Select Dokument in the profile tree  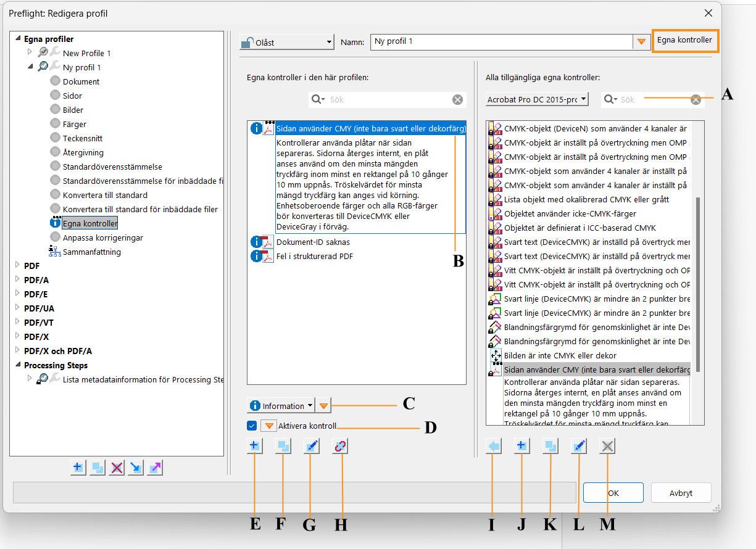coord(81,81)
